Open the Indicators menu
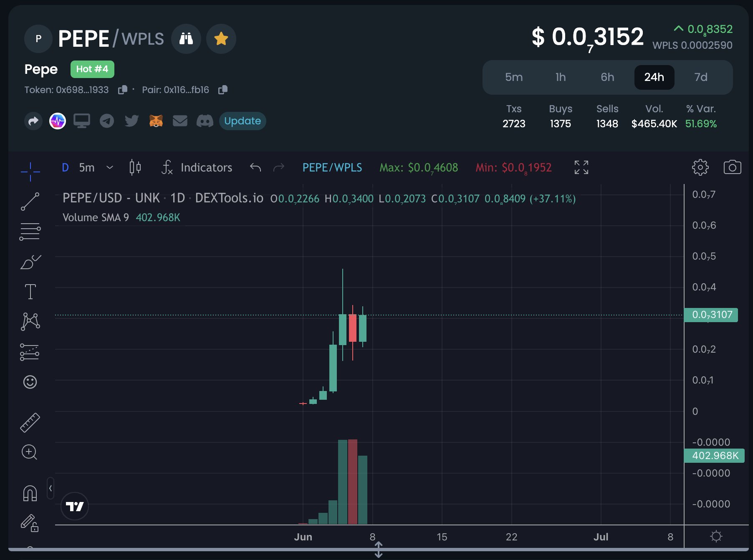The width and height of the screenshot is (753, 560). pos(197,168)
